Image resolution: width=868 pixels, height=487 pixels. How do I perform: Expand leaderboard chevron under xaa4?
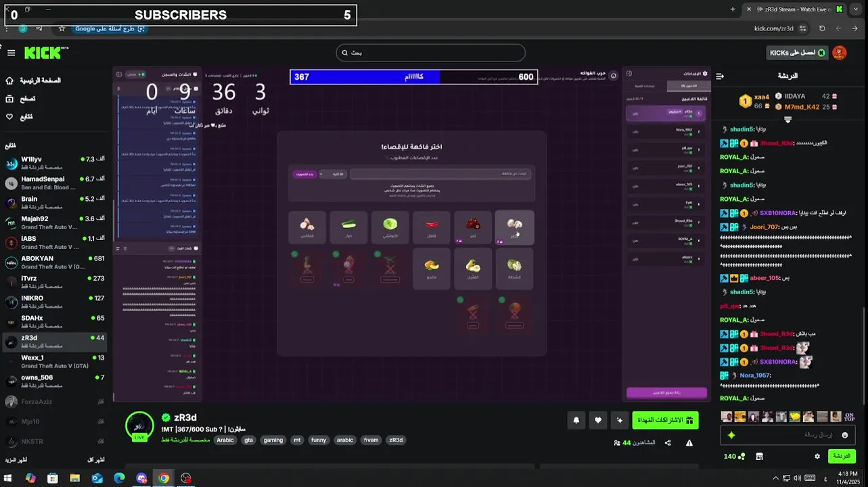[787, 120]
